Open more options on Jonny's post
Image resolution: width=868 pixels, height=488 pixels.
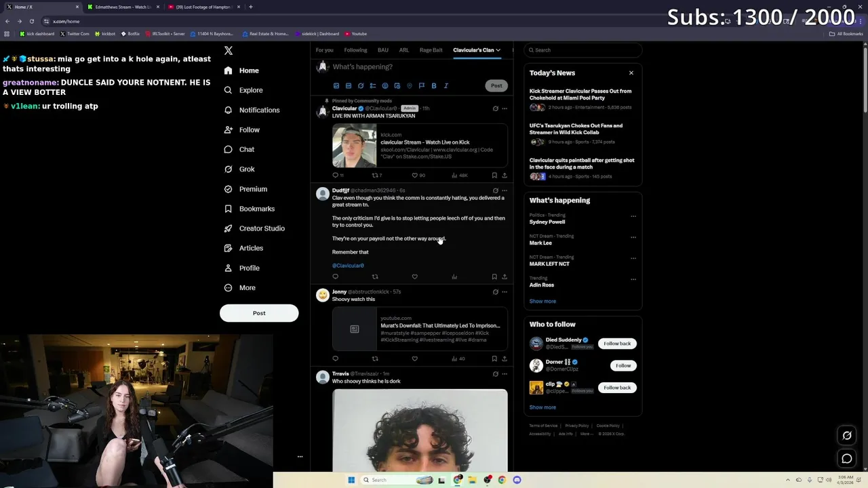point(505,292)
